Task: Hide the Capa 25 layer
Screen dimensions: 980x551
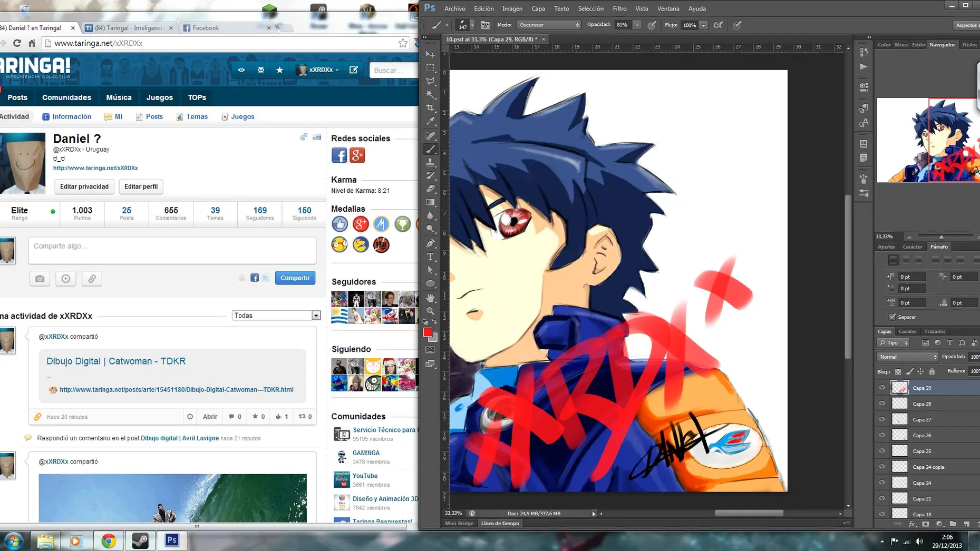Action: [x=882, y=451]
